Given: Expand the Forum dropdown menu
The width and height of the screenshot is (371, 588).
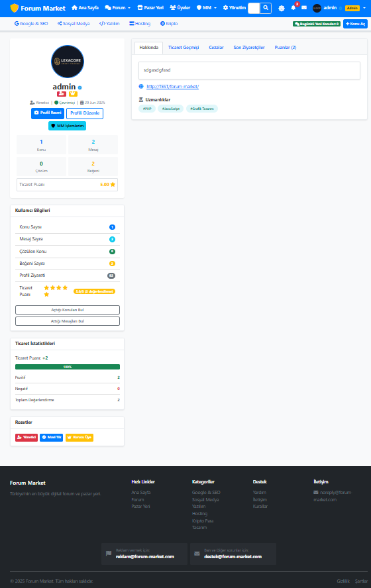Looking at the screenshot, I should [x=118, y=8].
